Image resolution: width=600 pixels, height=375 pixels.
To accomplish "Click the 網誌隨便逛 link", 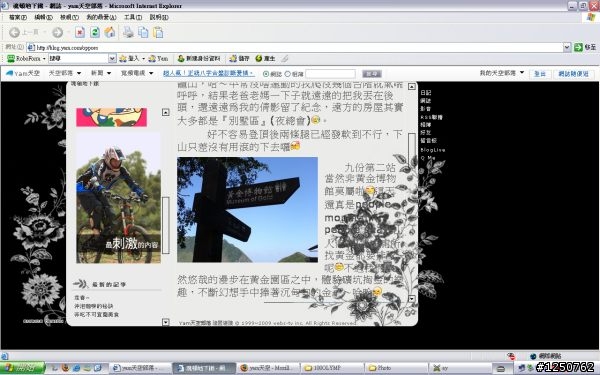I will [573, 74].
